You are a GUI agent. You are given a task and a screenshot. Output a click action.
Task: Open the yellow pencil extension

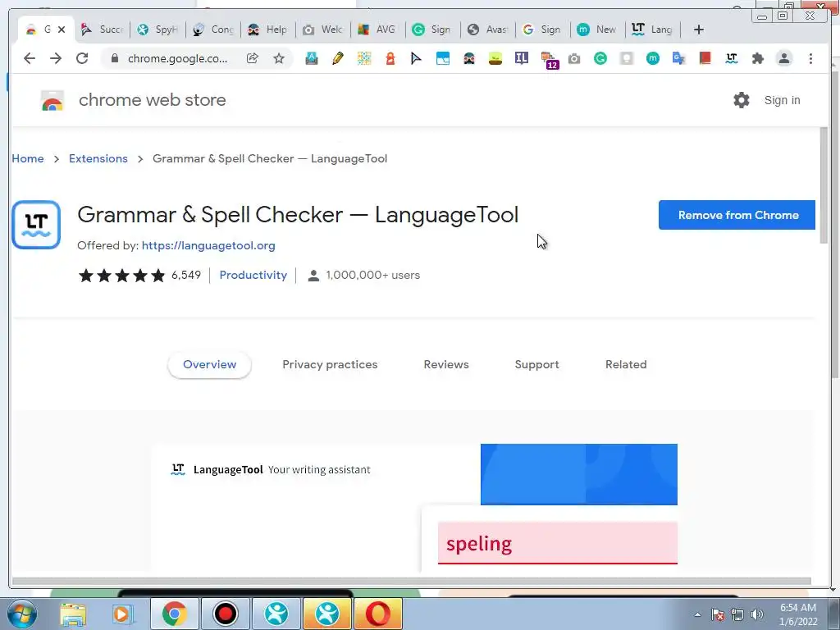tap(337, 58)
